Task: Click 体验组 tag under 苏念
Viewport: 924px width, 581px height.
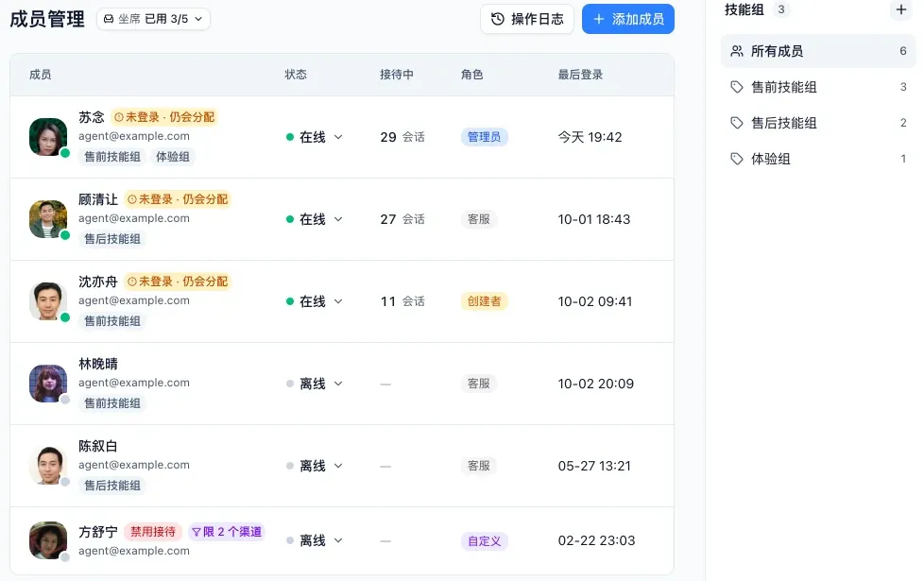Action: pos(173,157)
